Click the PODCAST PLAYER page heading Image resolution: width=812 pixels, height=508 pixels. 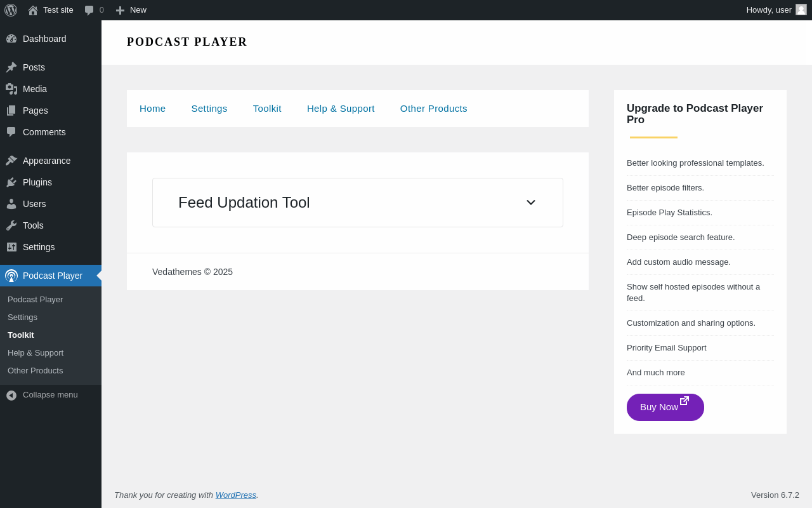click(x=187, y=42)
